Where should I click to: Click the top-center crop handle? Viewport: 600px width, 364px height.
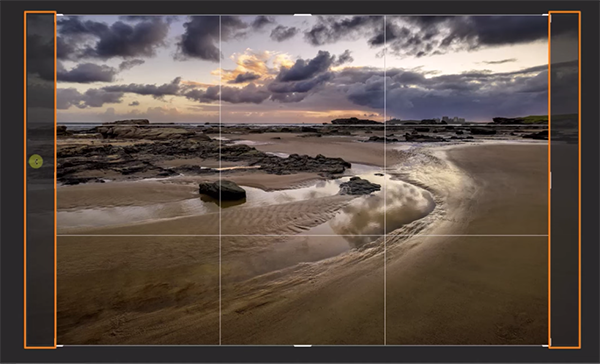click(x=302, y=15)
